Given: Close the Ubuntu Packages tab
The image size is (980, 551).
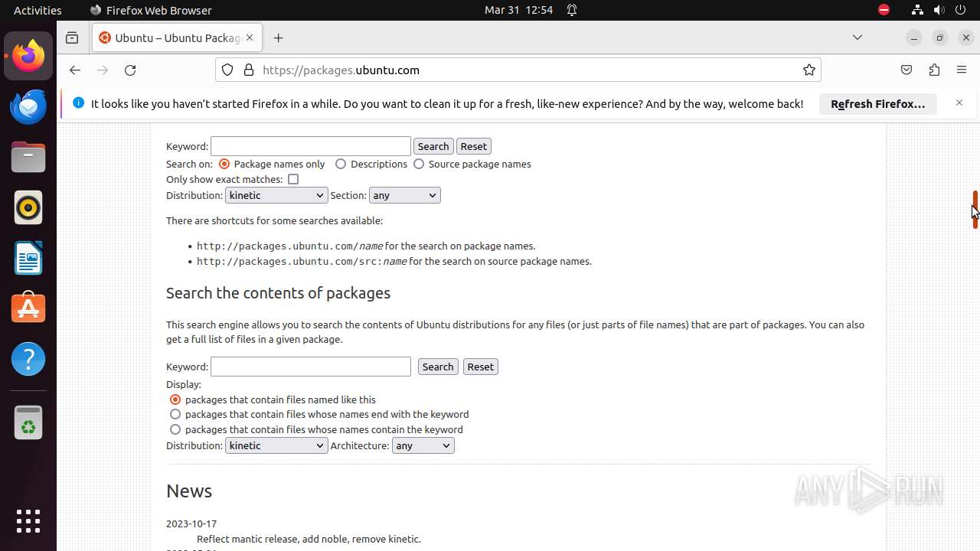Looking at the screenshot, I should tap(249, 37).
